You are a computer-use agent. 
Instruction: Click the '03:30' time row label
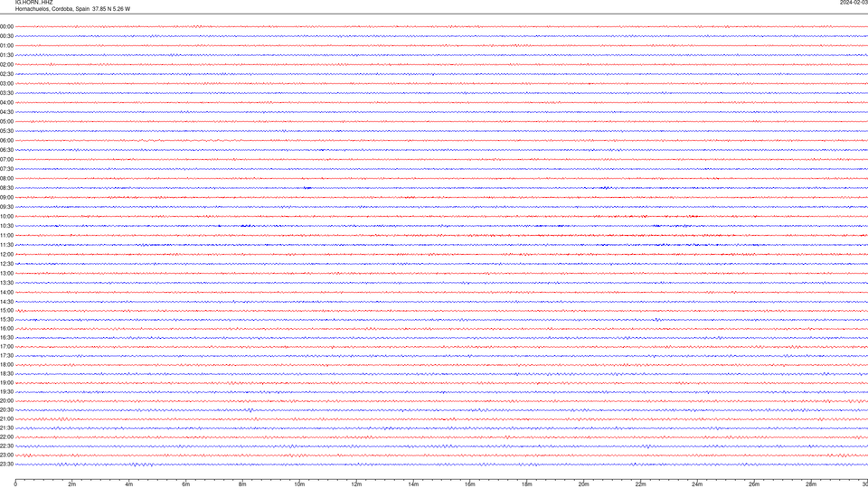coord(6,93)
